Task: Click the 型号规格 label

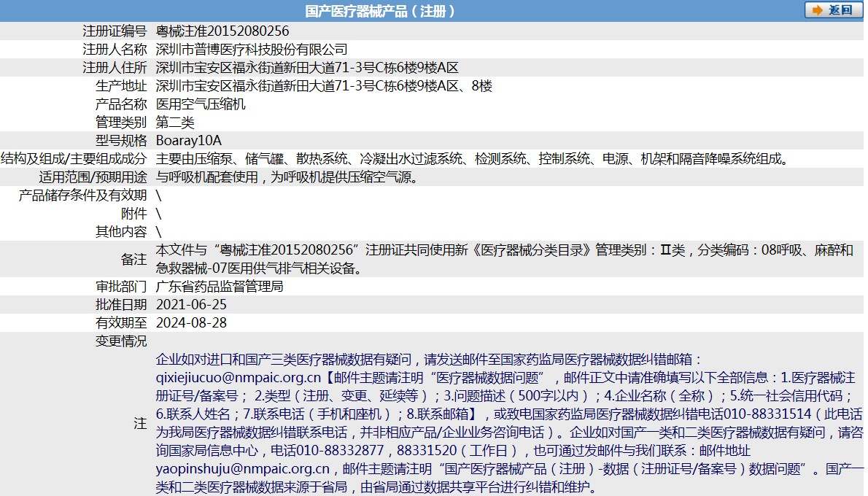Action: pyautogui.click(x=121, y=141)
